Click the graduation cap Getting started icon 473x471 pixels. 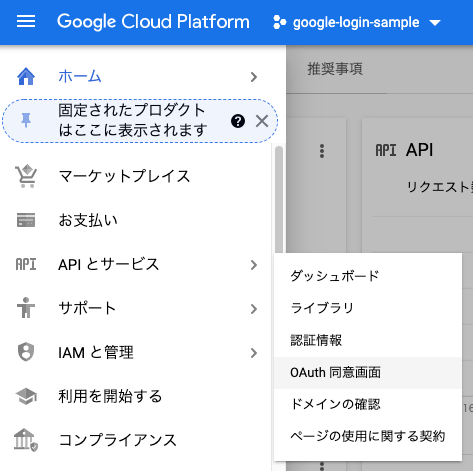26,396
